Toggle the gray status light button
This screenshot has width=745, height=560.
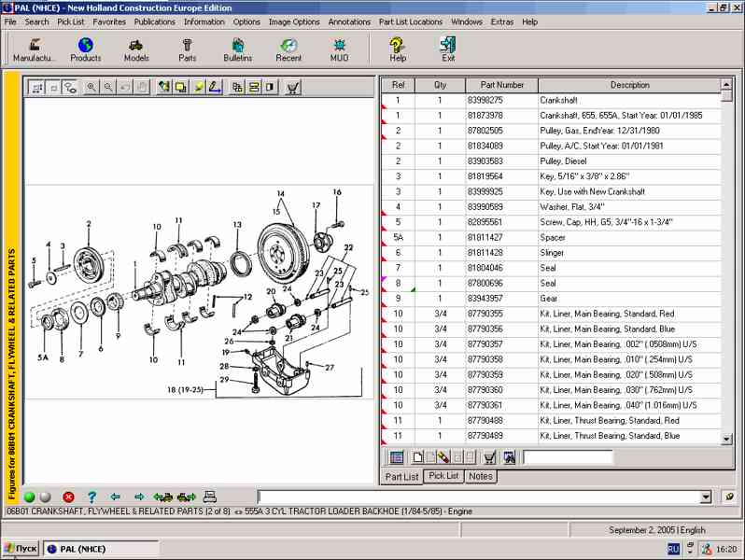pos(44,497)
